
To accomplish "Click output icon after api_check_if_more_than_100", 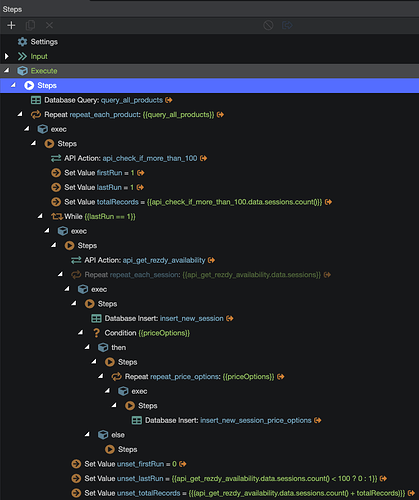I will click(203, 158).
